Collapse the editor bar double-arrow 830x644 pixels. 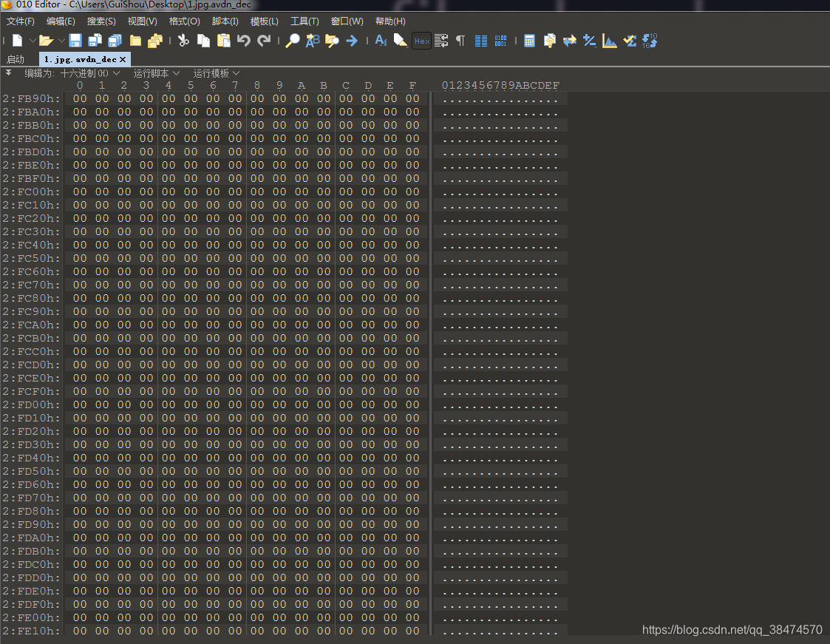click(x=8, y=72)
